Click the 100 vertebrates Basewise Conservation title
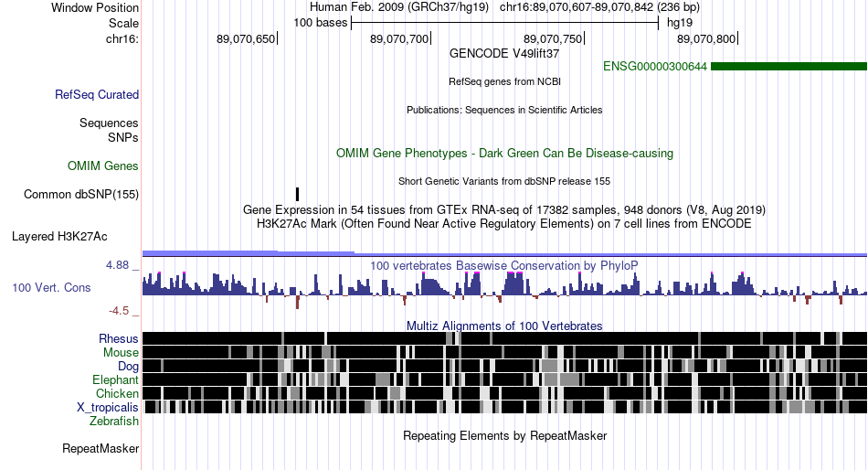 (x=504, y=266)
